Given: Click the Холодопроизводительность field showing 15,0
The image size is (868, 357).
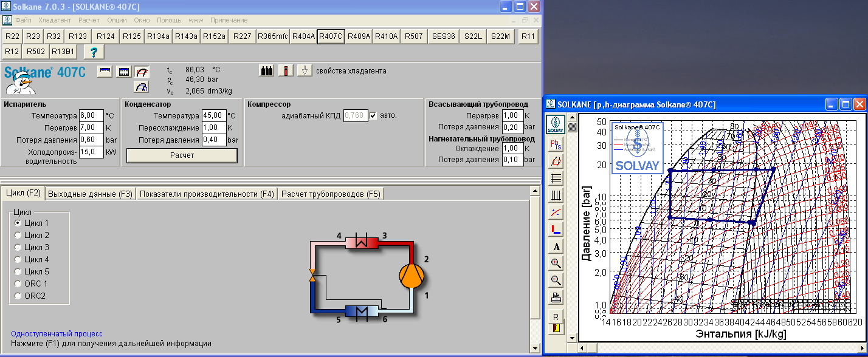Looking at the screenshot, I should [92, 152].
